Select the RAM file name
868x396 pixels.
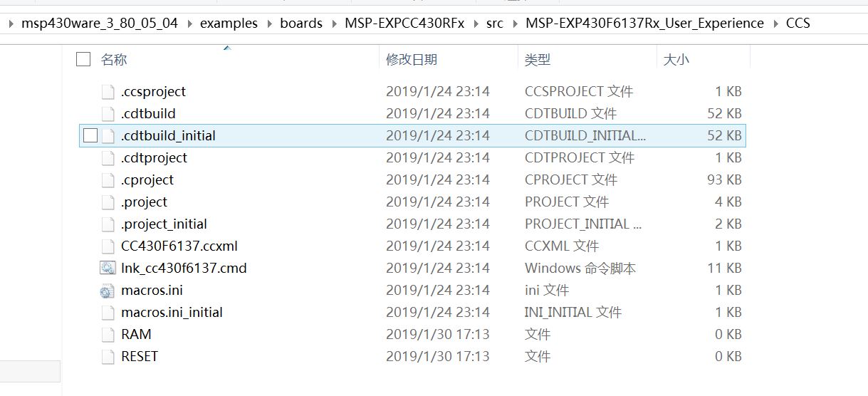tap(136, 335)
